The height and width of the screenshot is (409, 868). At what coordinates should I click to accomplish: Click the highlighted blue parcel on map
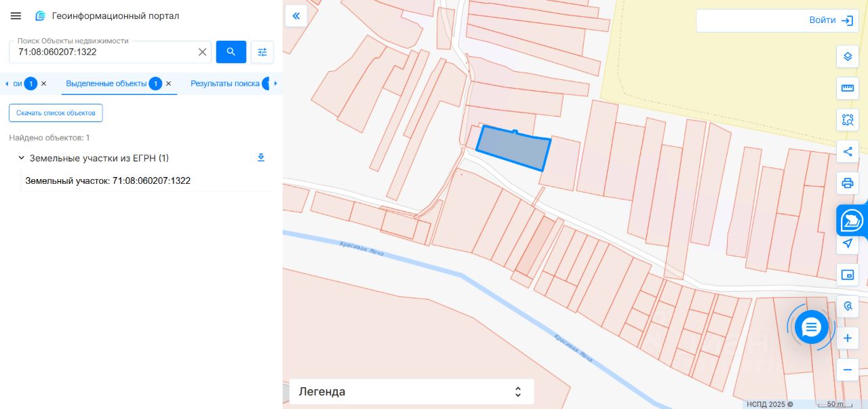coord(513,149)
